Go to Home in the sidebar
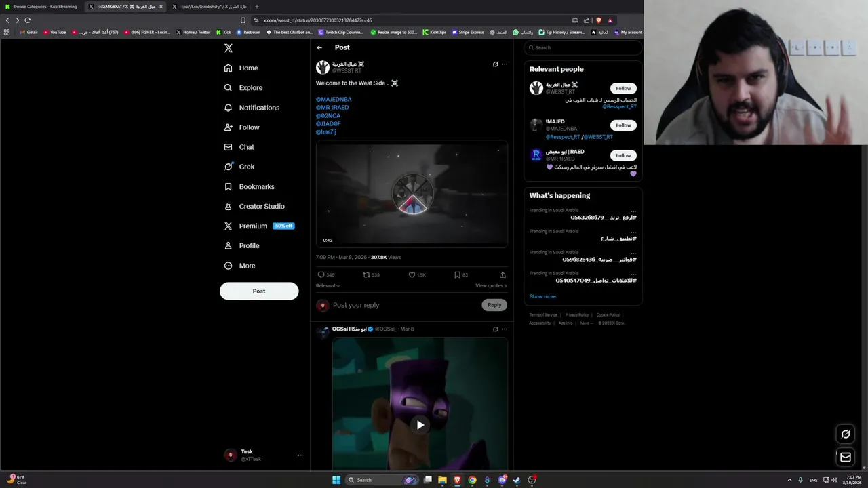868x488 pixels. tap(241, 68)
